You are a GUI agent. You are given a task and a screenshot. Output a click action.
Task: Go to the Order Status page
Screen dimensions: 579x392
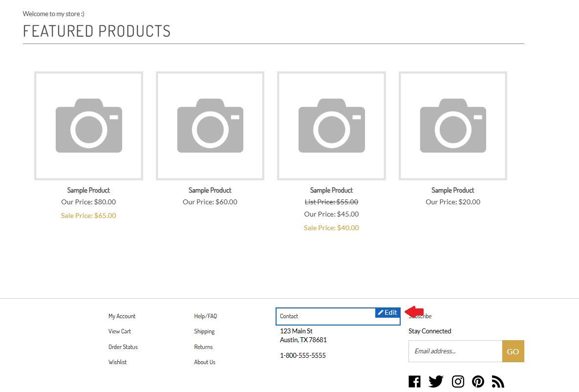tap(123, 347)
